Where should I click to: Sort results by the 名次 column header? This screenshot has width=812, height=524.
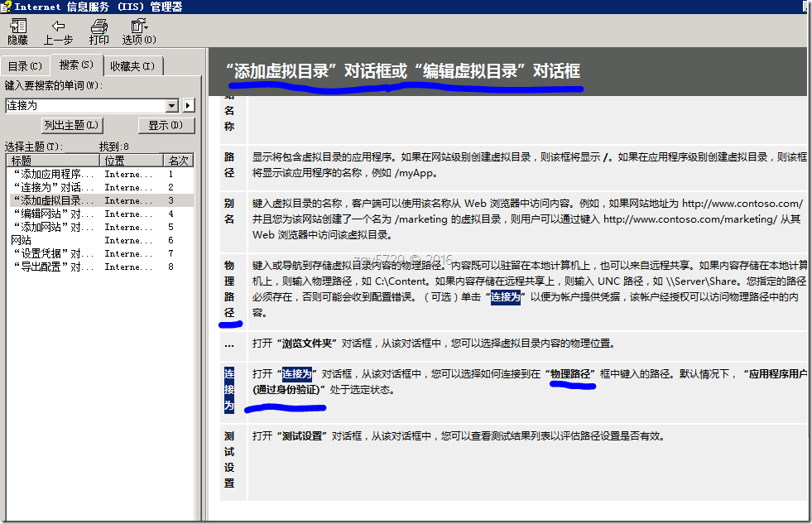pyautogui.click(x=179, y=161)
